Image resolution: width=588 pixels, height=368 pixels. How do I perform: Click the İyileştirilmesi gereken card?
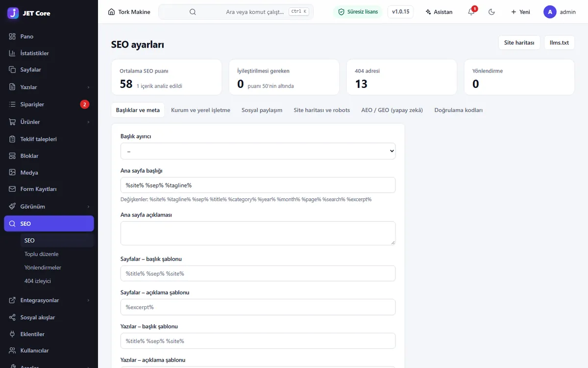[x=284, y=77]
